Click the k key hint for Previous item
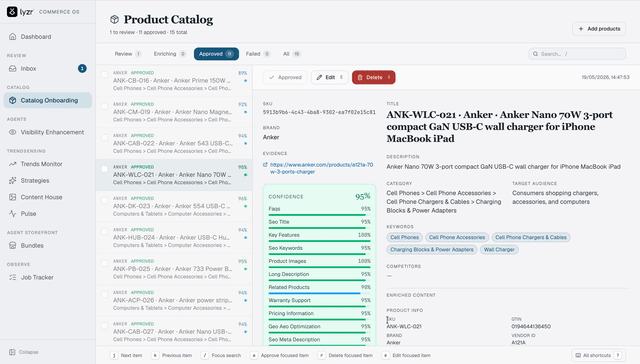The image size is (640, 364). point(155,355)
